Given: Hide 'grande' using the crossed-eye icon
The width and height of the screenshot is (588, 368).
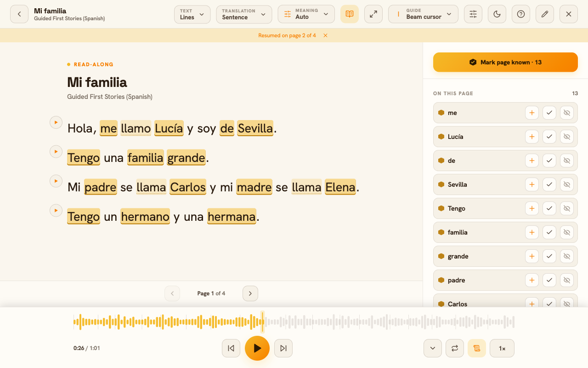Looking at the screenshot, I should tap(567, 256).
